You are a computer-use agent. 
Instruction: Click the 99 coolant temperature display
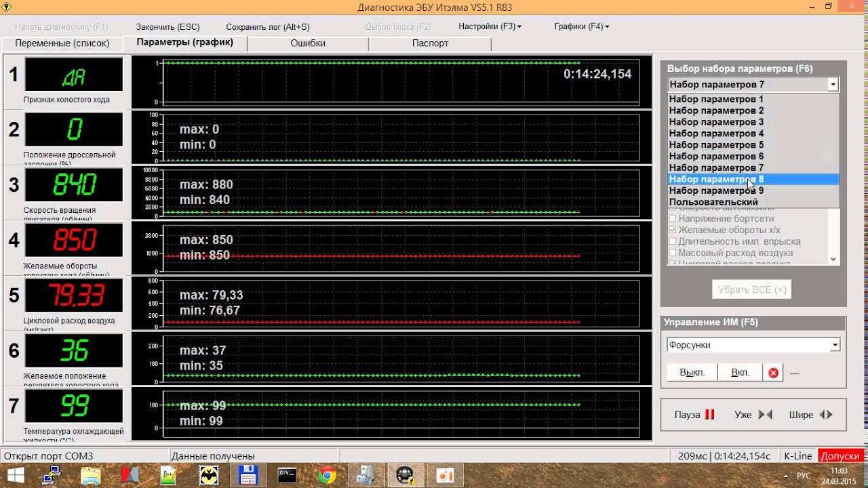coord(74,406)
